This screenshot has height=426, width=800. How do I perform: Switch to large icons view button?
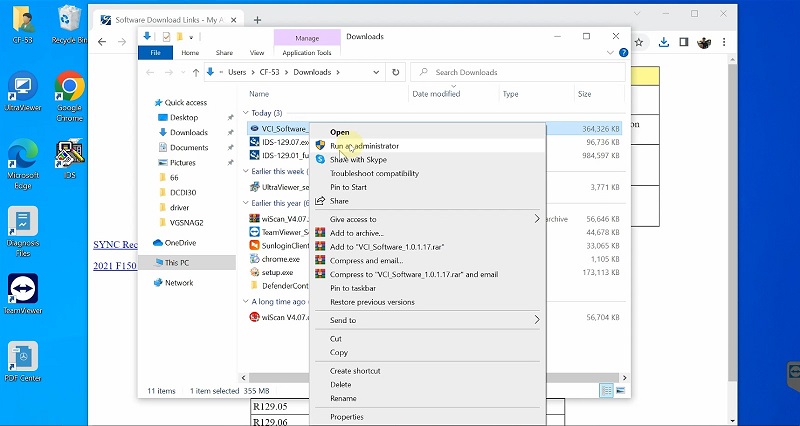(619, 389)
